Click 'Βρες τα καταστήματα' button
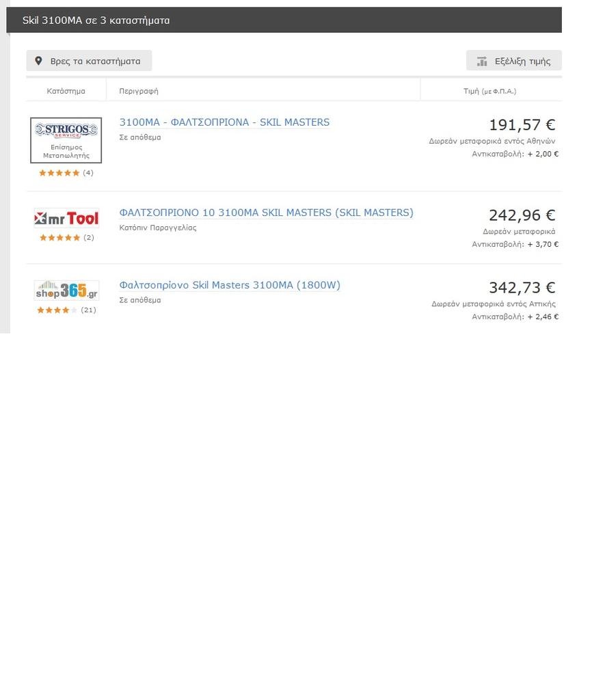The height and width of the screenshot is (700, 592). pos(89,61)
